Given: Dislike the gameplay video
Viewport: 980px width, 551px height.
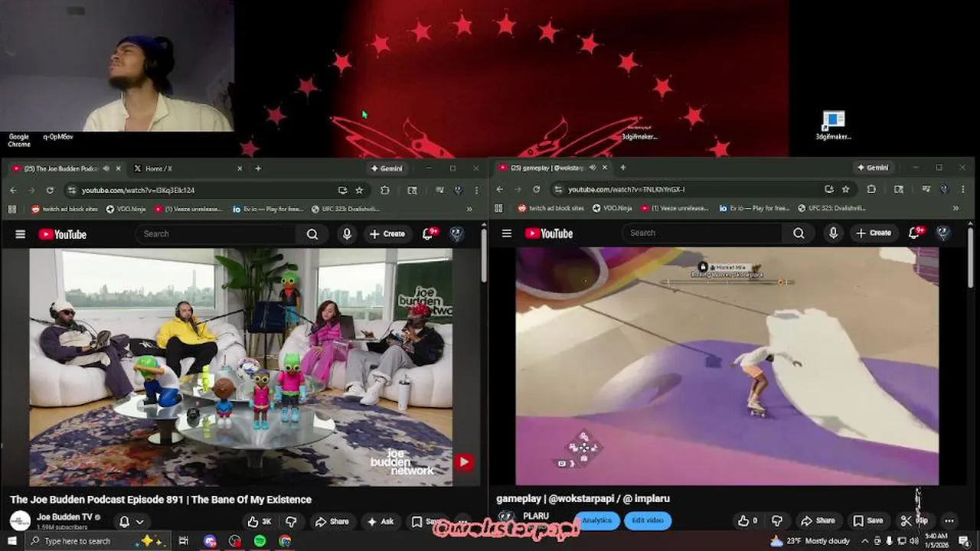Looking at the screenshot, I should click(776, 520).
